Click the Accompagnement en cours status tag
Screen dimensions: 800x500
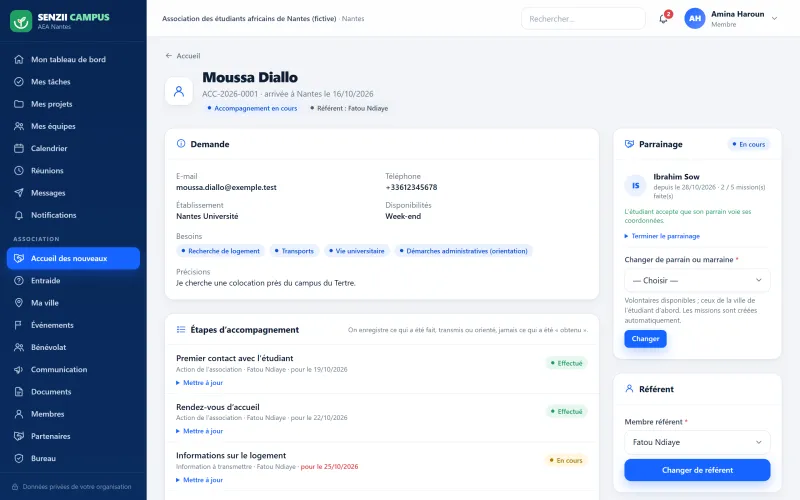[252, 108]
